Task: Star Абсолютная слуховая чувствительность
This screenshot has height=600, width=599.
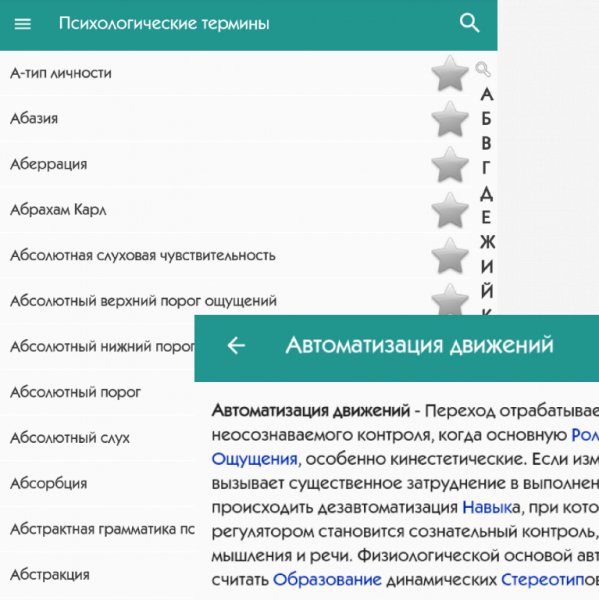Action: click(x=450, y=256)
